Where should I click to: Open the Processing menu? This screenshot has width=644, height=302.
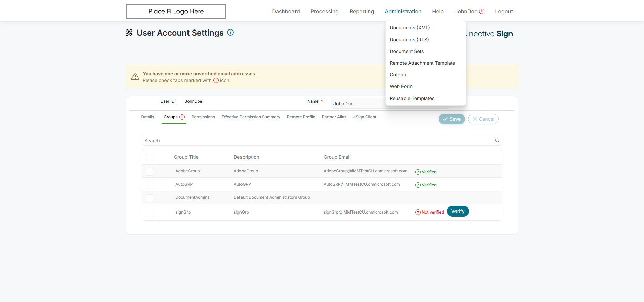point(324,11)
